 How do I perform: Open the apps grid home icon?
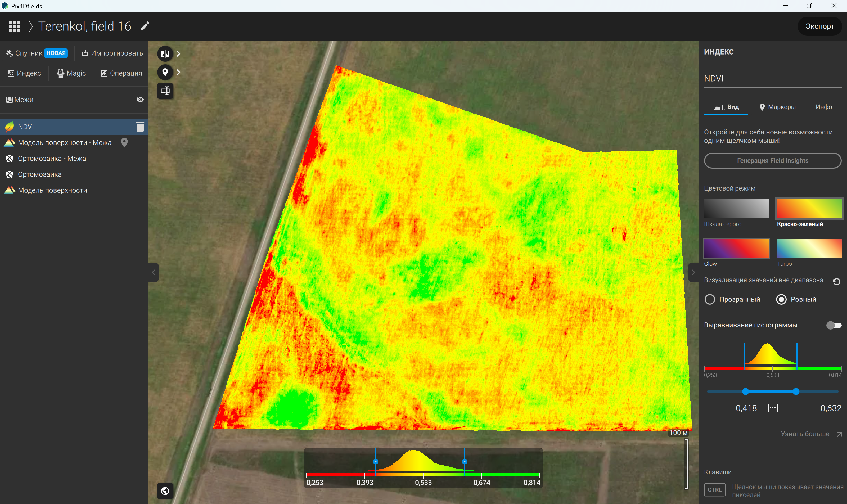pyautogui.click(x=14, y=26)
